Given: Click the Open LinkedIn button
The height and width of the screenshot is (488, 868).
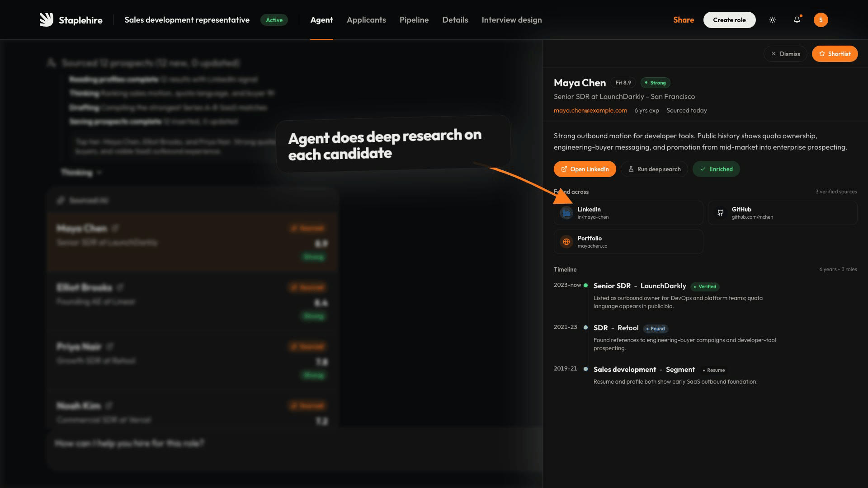Looking at the screenshot, I should [x=585, y=169].
